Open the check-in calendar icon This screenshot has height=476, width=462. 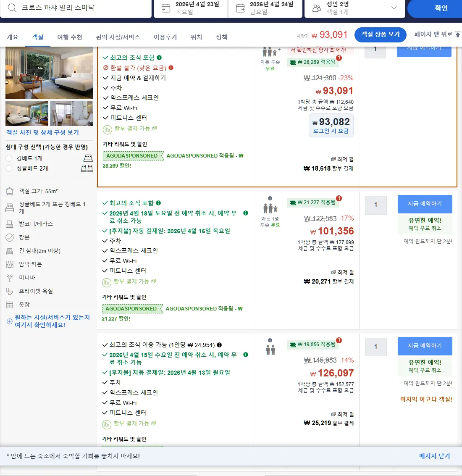pyautogui.click(x=166, y=8)
